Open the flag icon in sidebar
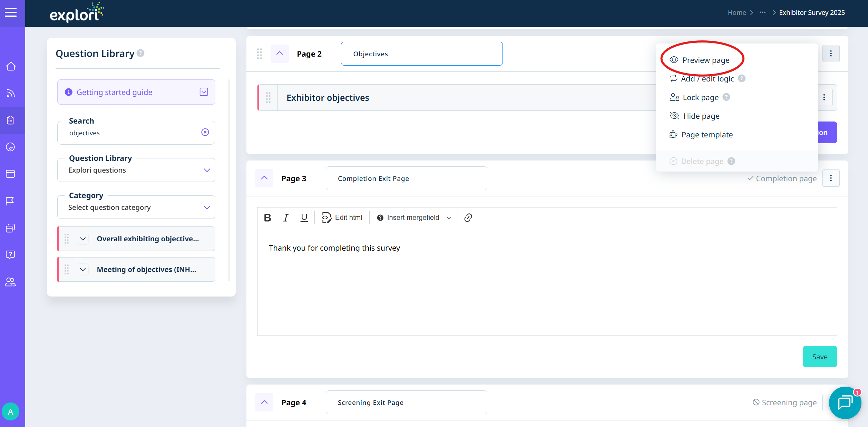This screenshot has height=427, width=868. point(10,201)
